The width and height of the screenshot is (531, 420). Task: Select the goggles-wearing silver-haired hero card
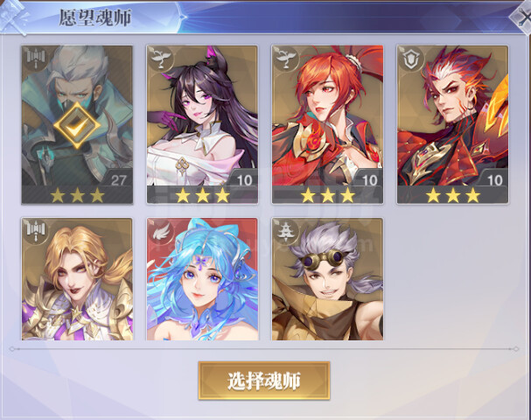click(327, 279)
